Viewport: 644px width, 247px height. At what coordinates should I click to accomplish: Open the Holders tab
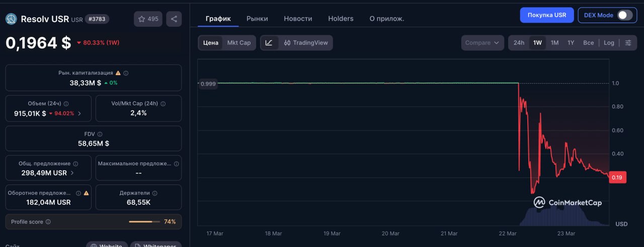(x=341, y=19)
